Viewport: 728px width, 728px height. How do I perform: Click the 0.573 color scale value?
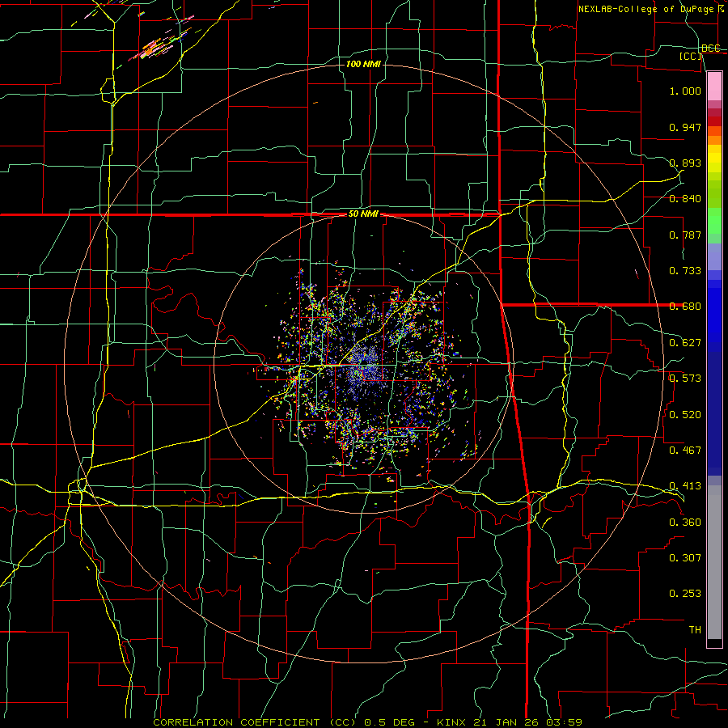coord(685,379)
